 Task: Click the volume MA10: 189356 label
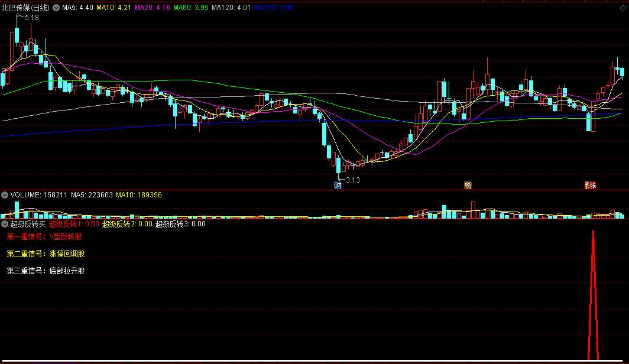pos(139,195)
